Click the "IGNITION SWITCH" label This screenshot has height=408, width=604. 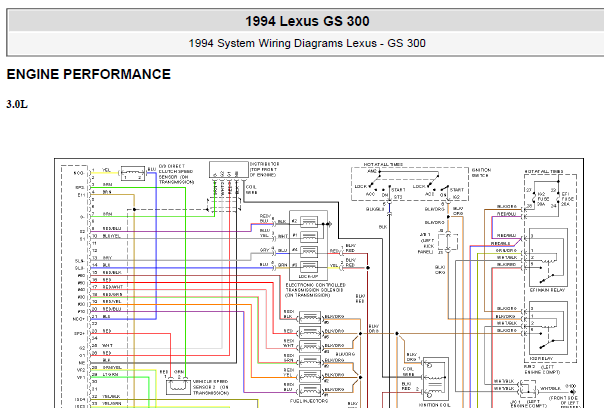click(x=482, y=172)
